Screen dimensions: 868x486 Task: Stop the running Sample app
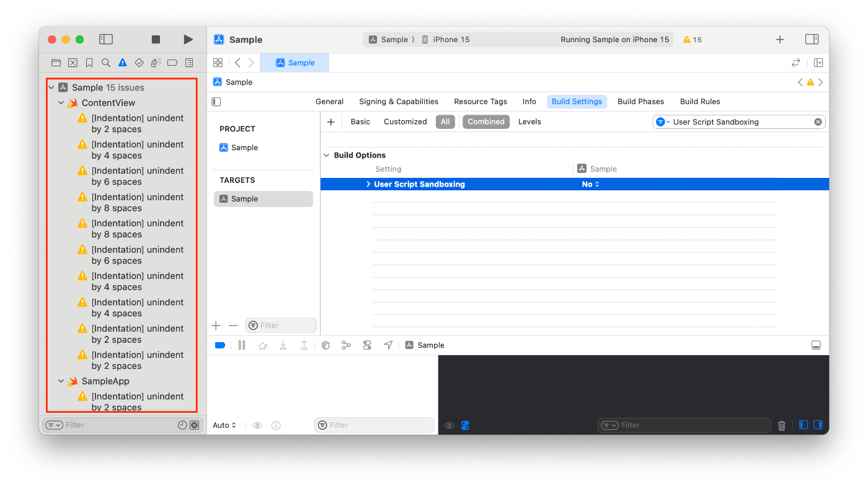pyautogui.click(x=156, y=40)
